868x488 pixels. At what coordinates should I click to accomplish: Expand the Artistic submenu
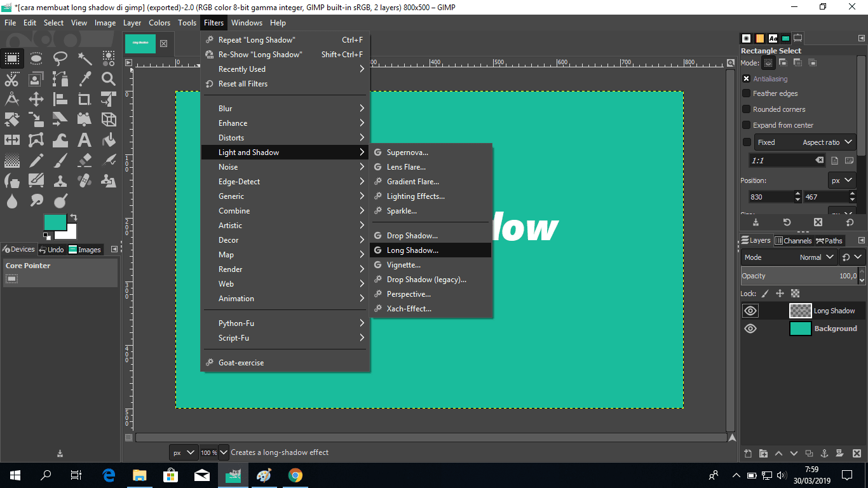[x=285, y=226]
